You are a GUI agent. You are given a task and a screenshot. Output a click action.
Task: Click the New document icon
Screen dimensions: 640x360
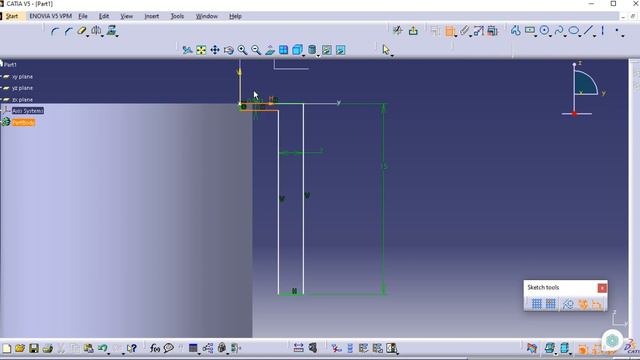(7, 348)
